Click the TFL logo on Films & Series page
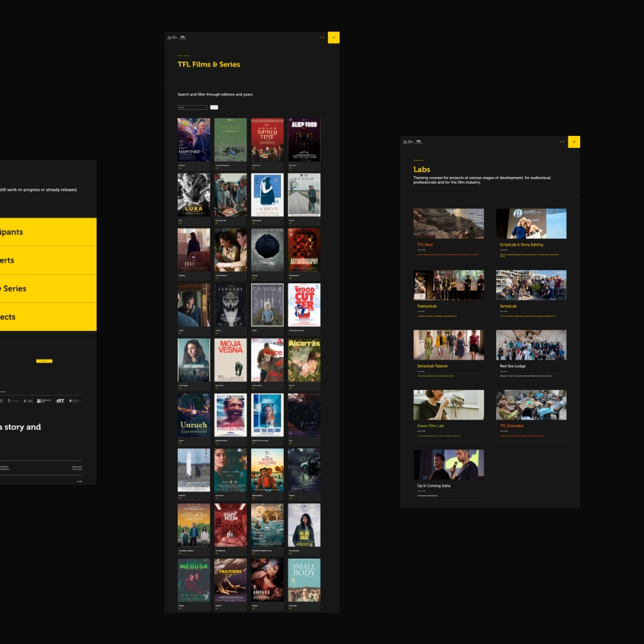644x644 pixels. click(x=183, y=38)
